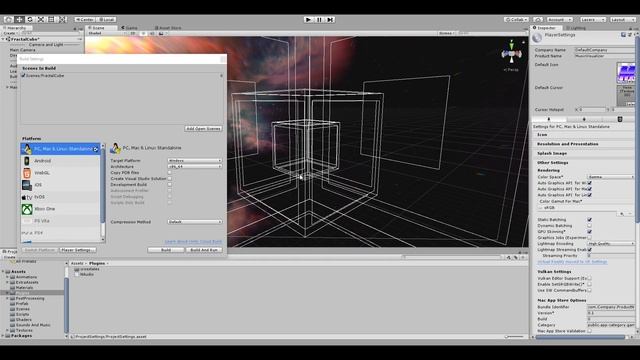640x360 pixels.
Task: Open Compression Method dropdown
Action: pyautogui.click(x=195, y=222)
